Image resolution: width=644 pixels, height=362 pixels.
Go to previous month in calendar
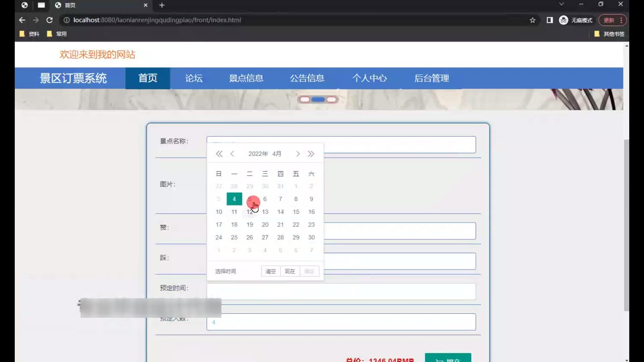(x=232, y=154)
